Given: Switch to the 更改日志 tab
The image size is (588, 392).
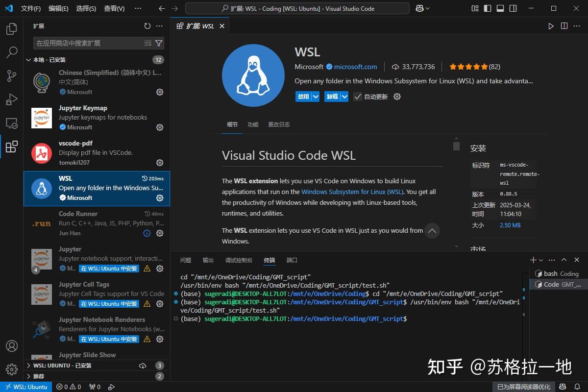Looking at the screenshot, I should pyautogui.click(x=279, y=124).
